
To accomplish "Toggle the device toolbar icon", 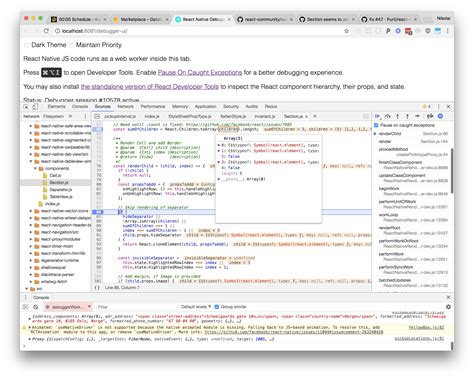I will [x=35, y=107].
